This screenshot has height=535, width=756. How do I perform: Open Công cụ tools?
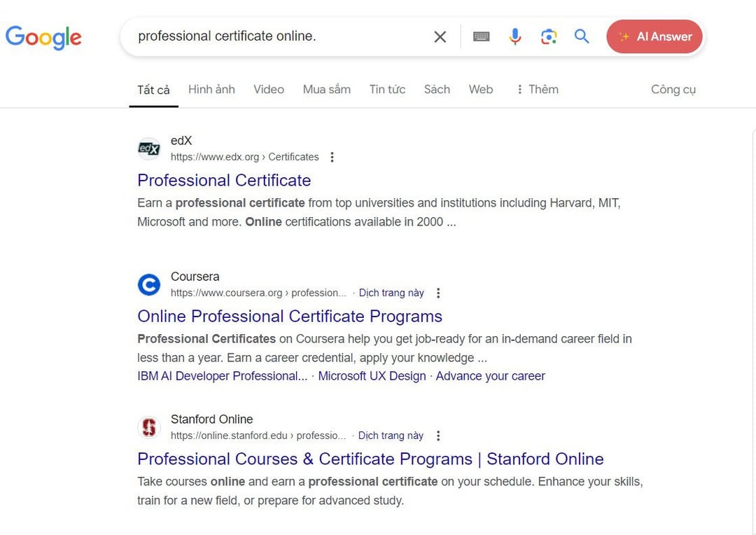pyautogui.click(x=673, y=90)
